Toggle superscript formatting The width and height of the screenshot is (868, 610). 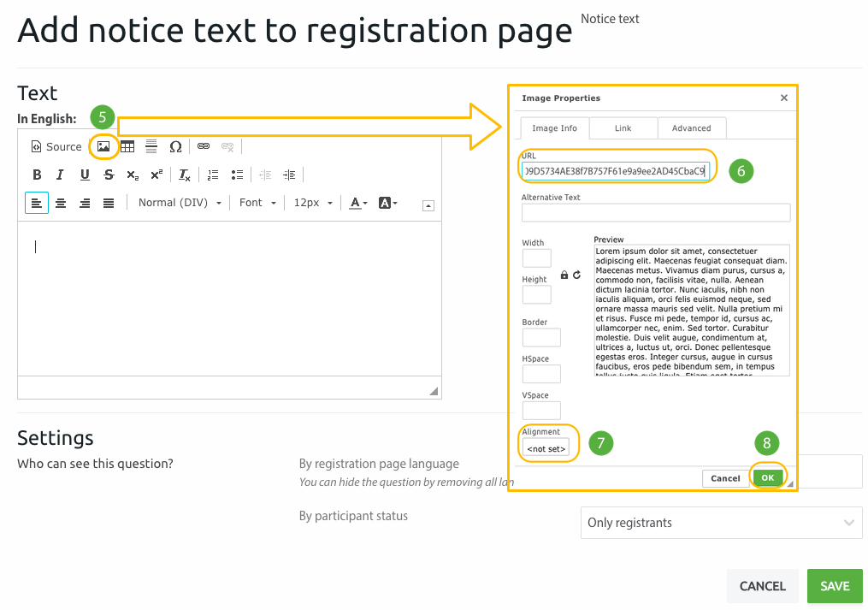click(156, 174)
